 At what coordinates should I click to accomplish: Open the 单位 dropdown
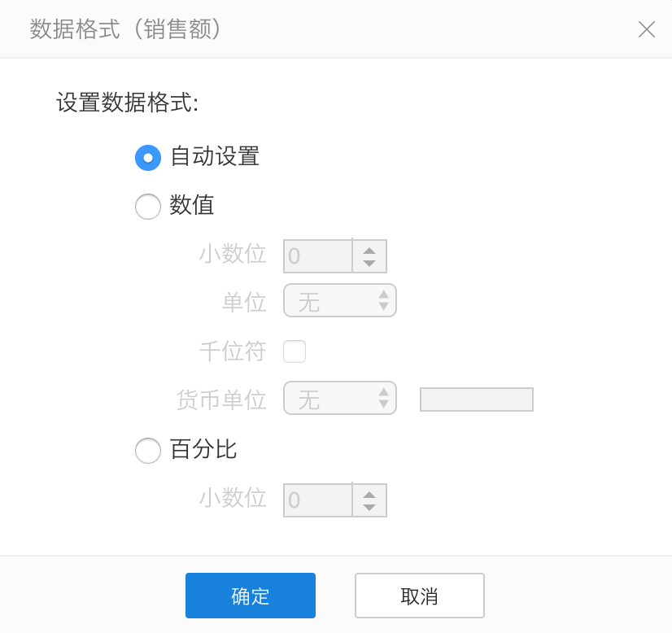click(339, 300)
